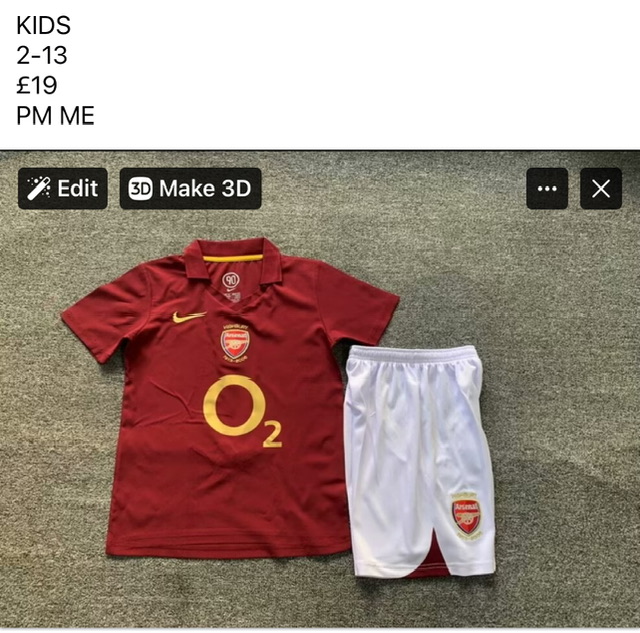Screen dimensions: 640x633
Task: Click the Nike swoosh on the shirt
Action: coord(188,317)
